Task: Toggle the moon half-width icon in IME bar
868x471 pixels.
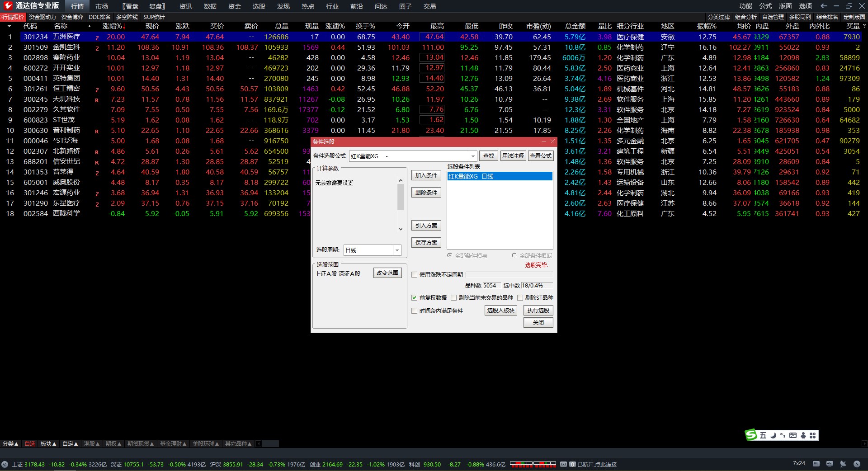Action: [773, 435]
